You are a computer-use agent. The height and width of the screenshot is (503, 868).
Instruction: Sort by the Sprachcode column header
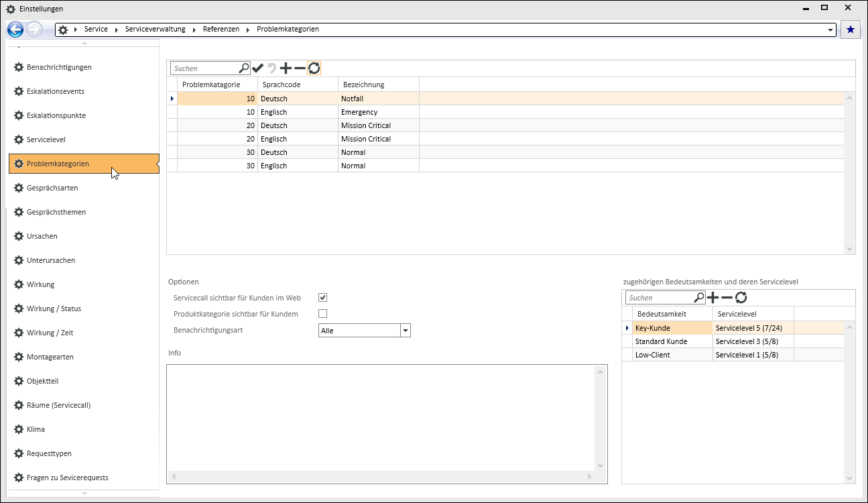coord(298,85)
